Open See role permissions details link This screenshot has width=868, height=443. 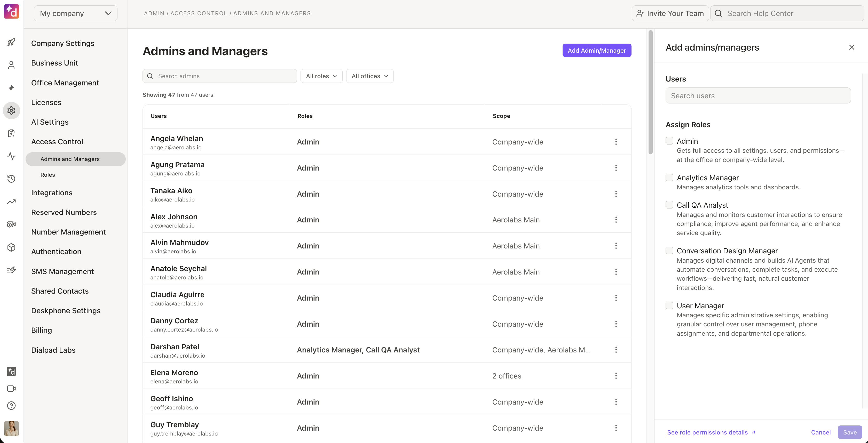coord(711,432)
